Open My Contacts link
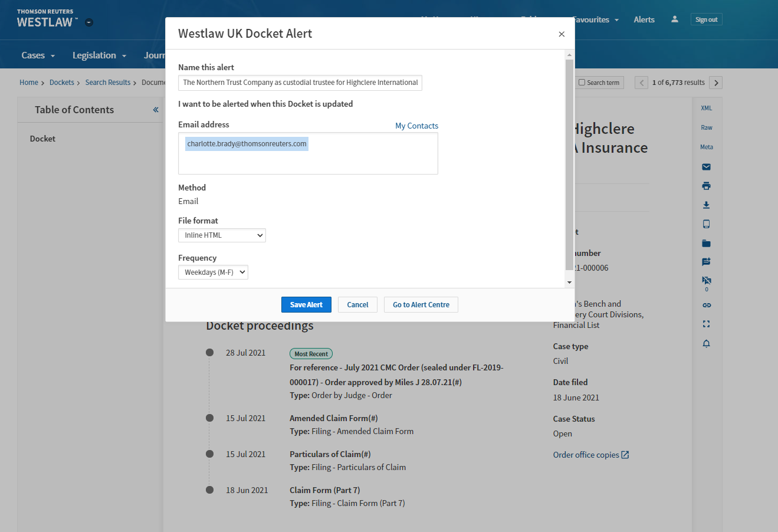Image resolution: width=778 pixels, height=532 pixels. point(416,126)
